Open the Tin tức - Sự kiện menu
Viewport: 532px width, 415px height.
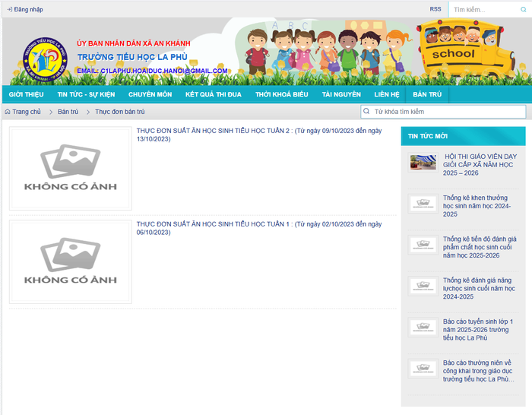86,94
